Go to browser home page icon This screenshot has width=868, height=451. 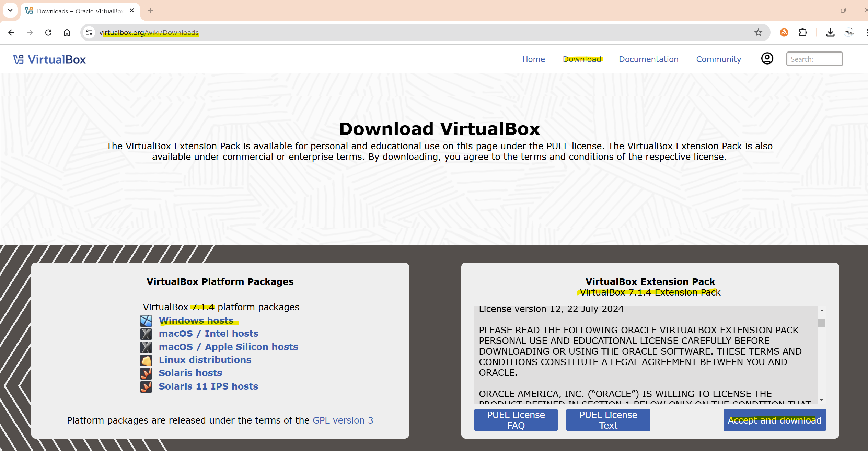(x=67, y=33)
